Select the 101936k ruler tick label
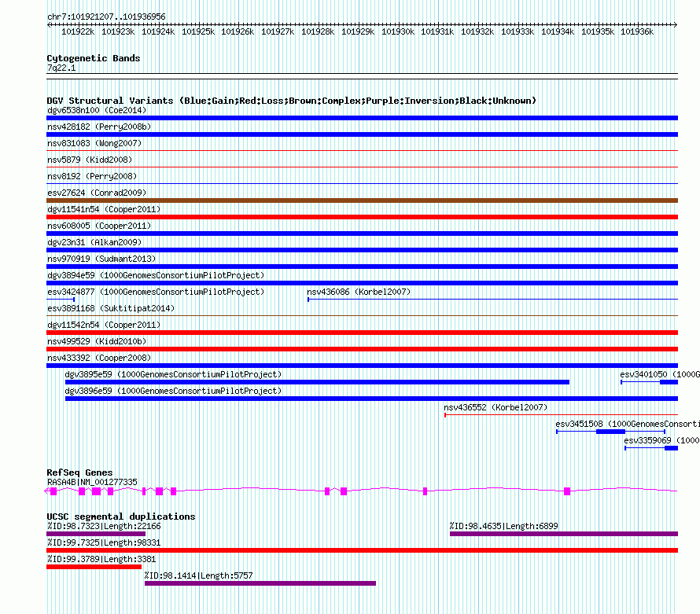This screenshot has width=700, height=614. tap(637, 31)
